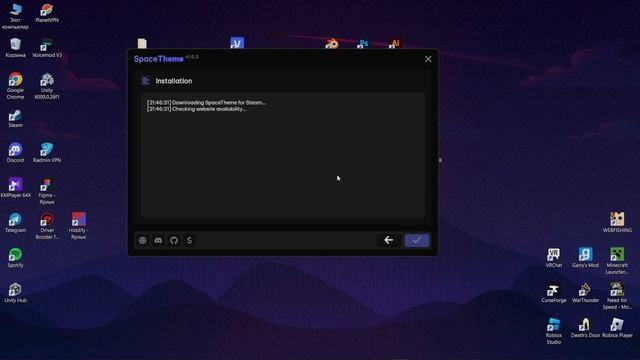This screenshot has width=640, height=360.
Task: Confirm with the purple checkmark button
Action: click(417, 240)
